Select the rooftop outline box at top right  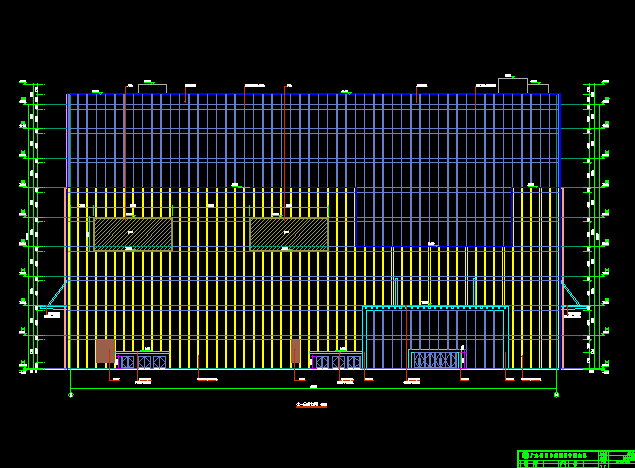pyautogui.click(x=512, y=86)
